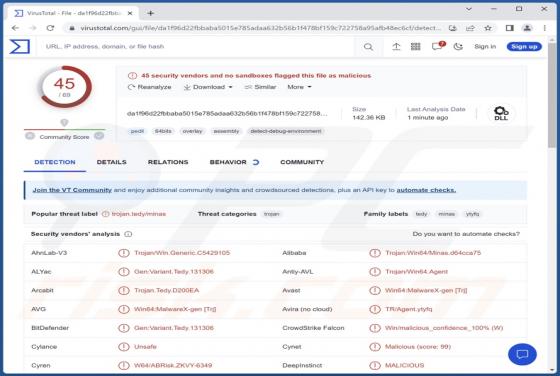The image size is (560, 376).
Task: Open the upload file icon
Action: pyautogui.click(x=396, y=46)
